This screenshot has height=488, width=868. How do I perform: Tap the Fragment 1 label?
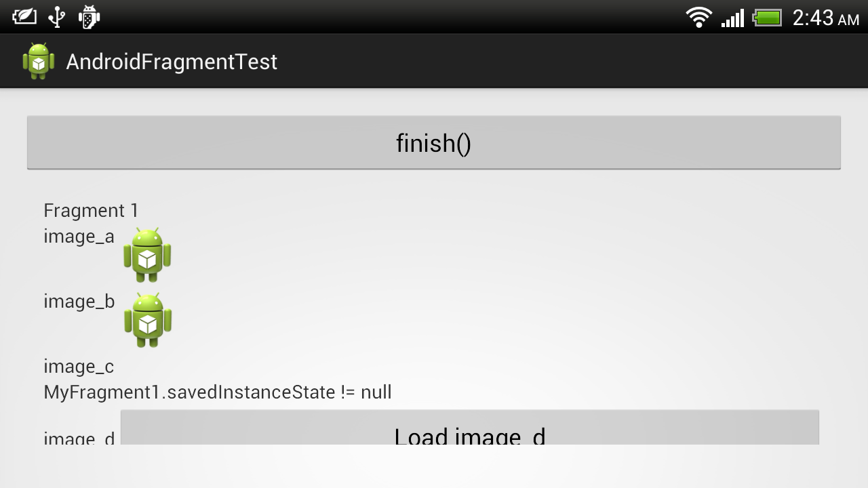point(91,211)
